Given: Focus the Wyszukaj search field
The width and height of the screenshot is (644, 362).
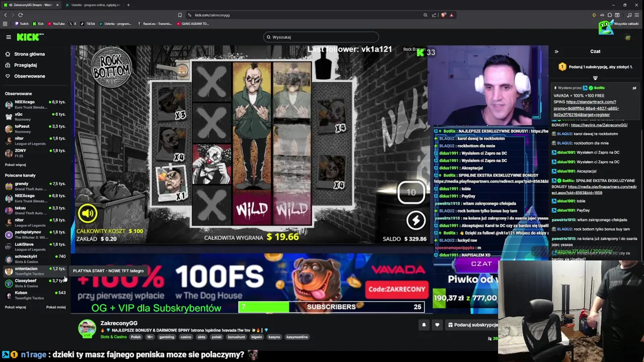Looking at the screenshot, I should [321, 37].
